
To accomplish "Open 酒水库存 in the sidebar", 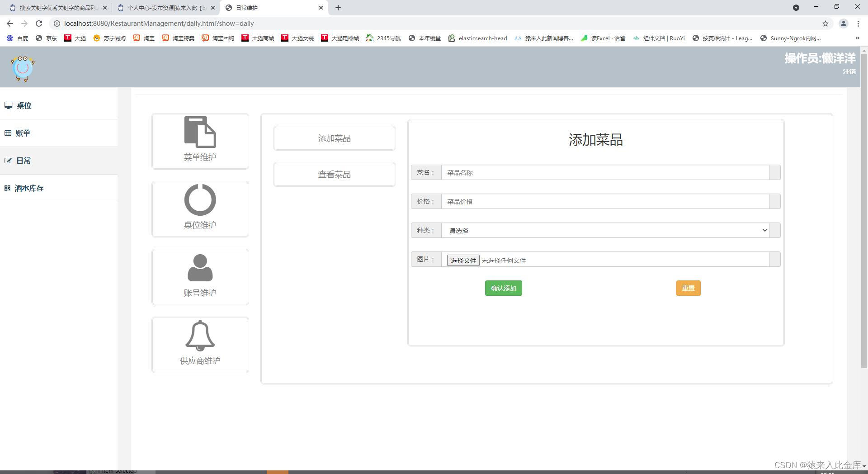I will [x=59, y=188].
